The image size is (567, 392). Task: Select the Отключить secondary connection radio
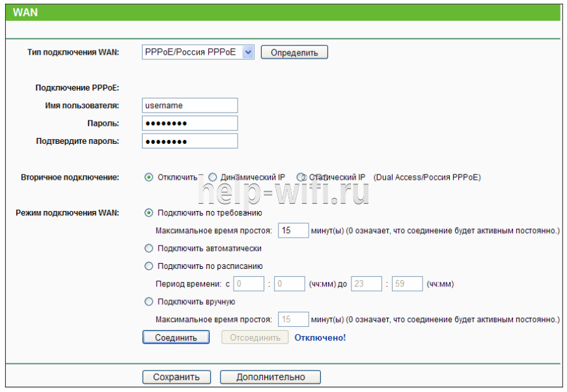tap(149, 177)
